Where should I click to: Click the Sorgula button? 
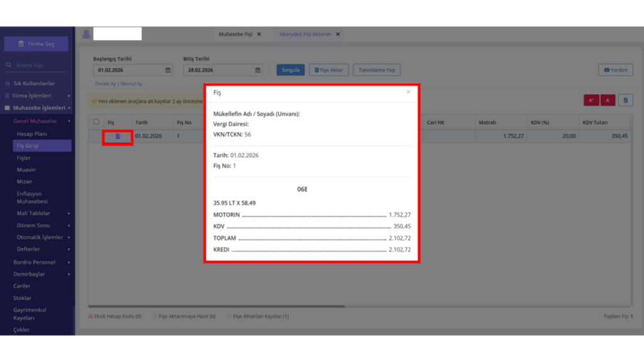(291, 70)
